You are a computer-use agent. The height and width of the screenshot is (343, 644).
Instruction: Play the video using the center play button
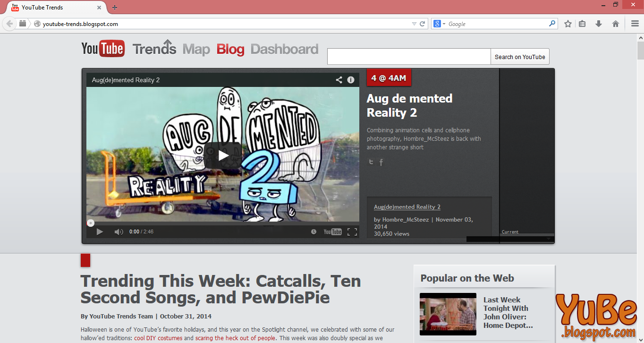pos(223,155)
